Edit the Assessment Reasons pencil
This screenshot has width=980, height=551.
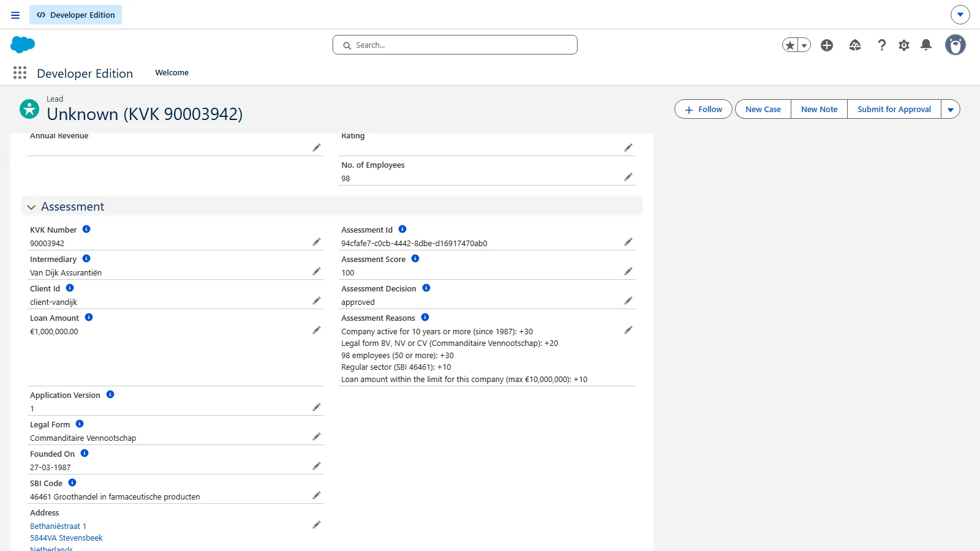pos(628,330)
